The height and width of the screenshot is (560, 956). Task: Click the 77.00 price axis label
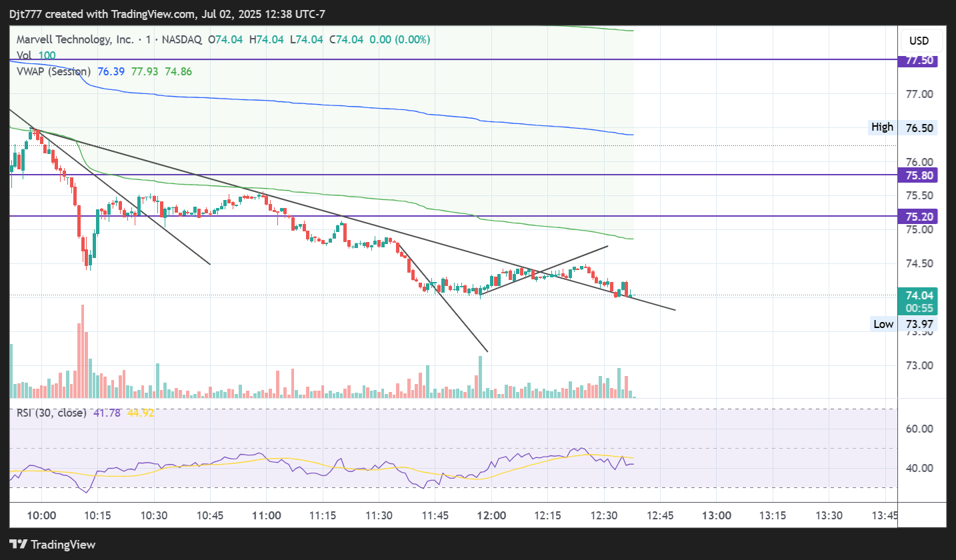pos(919,95)
